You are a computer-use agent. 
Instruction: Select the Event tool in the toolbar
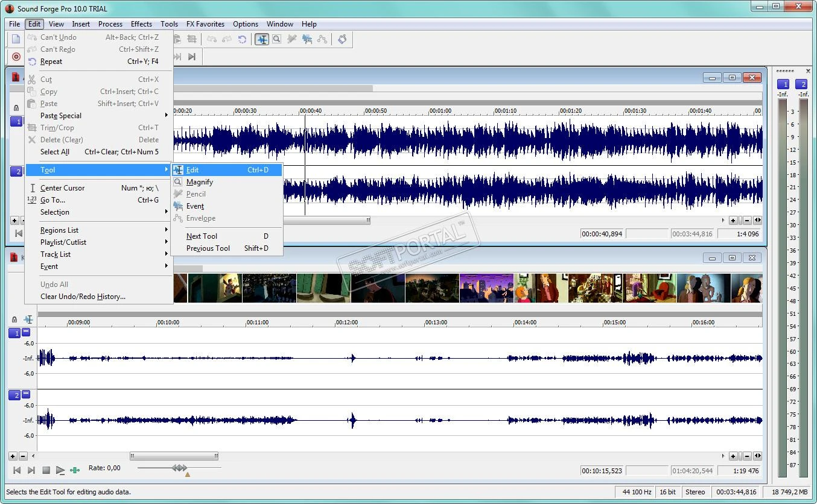click(307, 39)
